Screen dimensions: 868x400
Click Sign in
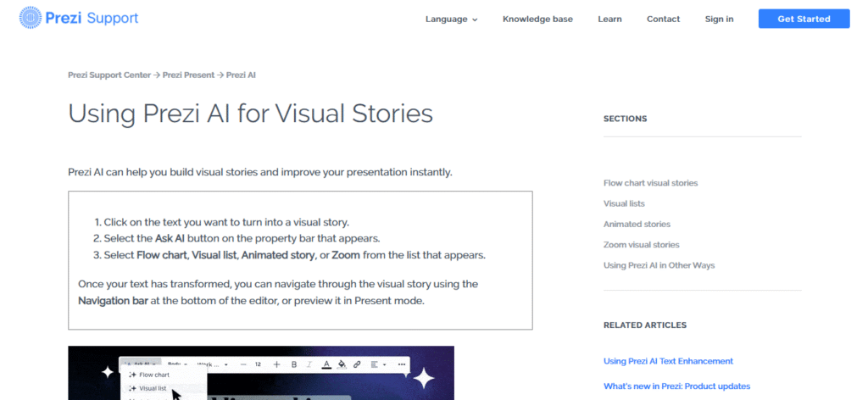click(719, 19)
